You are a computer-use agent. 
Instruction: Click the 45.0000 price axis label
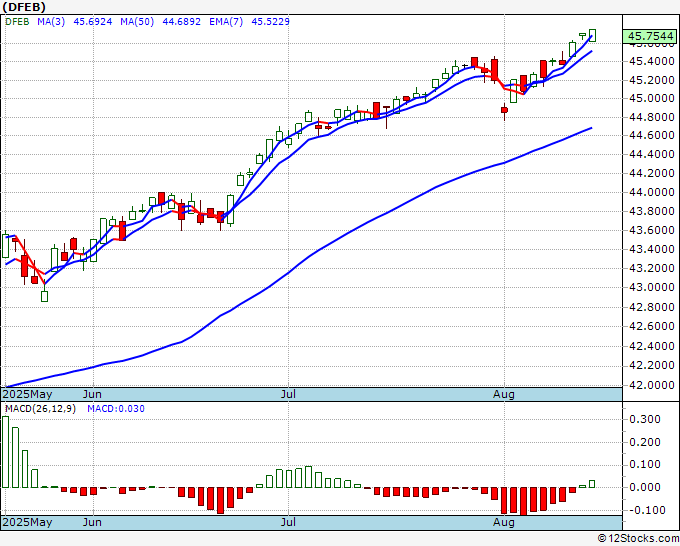(652, 98)
